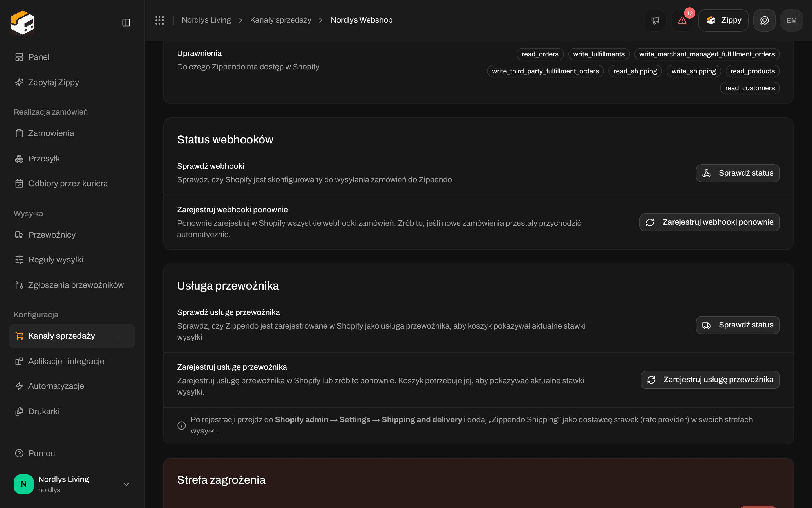Open the support chat icon
The height and width of the screenshot is (508, 812).
[764, 20]
